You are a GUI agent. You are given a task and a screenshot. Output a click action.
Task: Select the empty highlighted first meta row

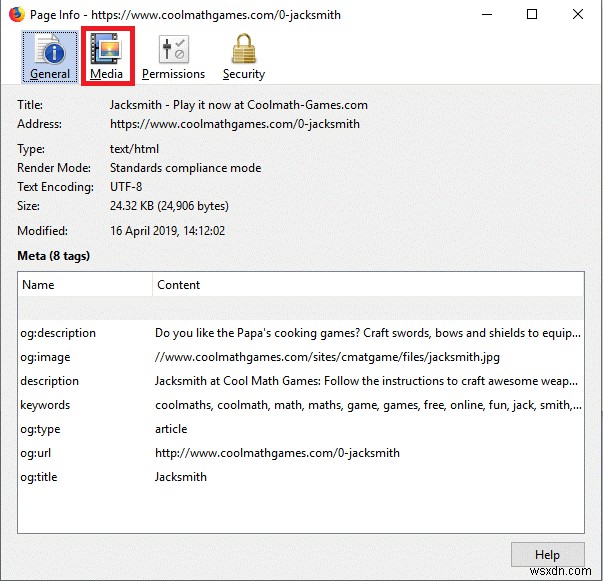301,308
